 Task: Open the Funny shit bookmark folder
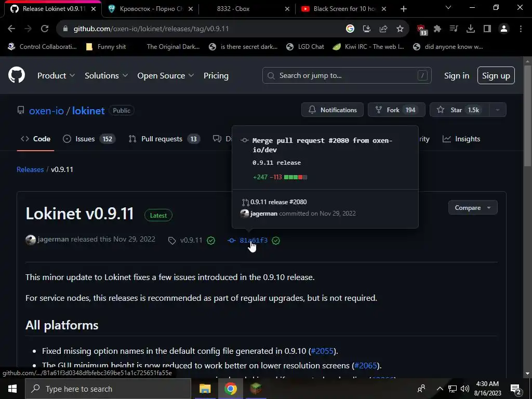(106, 47)
